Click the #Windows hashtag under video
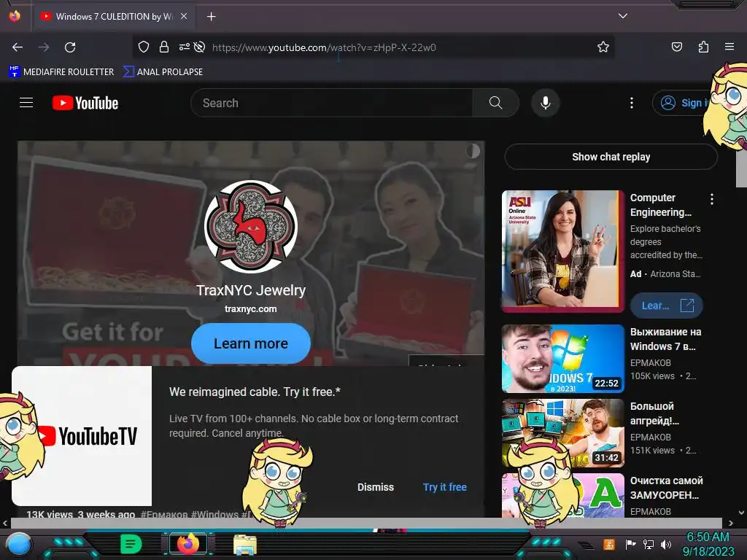The width and height of the screenshot is (747, 560). coord(214,514)
